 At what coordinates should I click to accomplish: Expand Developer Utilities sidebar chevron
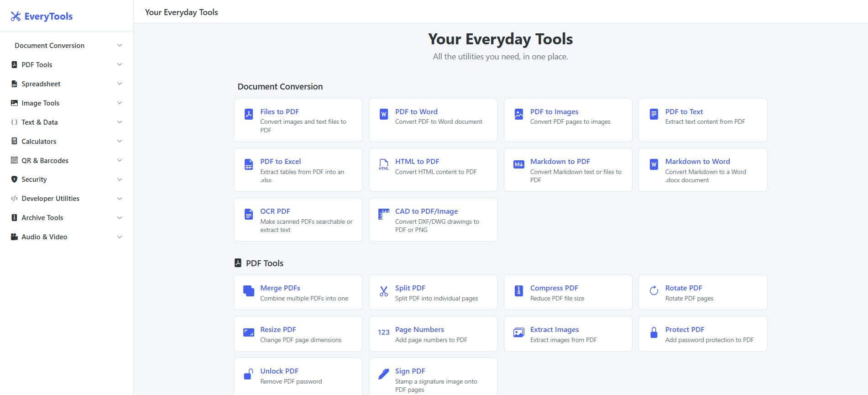(120, 199)
